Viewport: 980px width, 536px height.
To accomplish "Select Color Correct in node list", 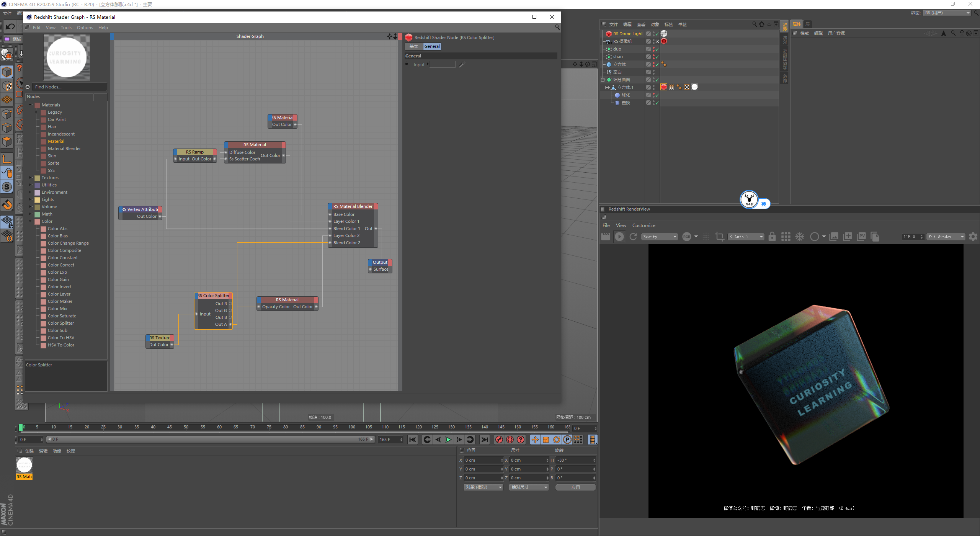I will pyautogui.click(x=61, y=265).
